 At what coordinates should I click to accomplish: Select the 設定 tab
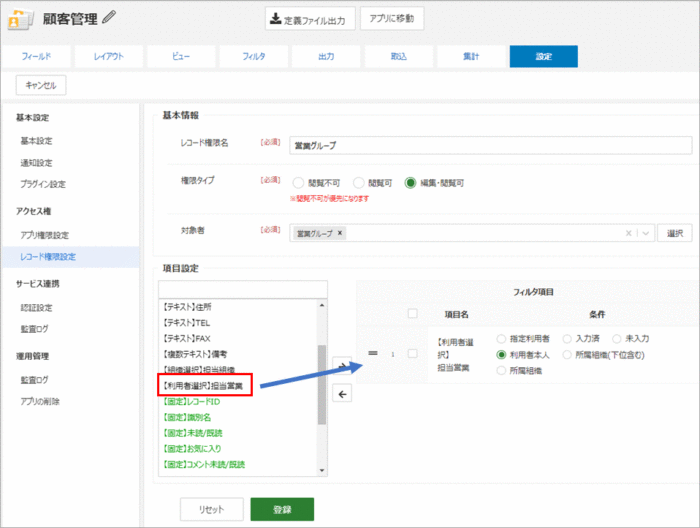[544, 56]
